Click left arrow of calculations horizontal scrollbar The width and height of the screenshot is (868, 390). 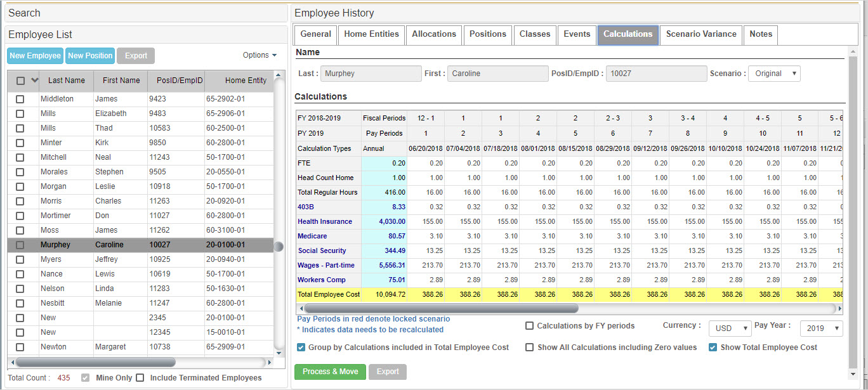301,308
